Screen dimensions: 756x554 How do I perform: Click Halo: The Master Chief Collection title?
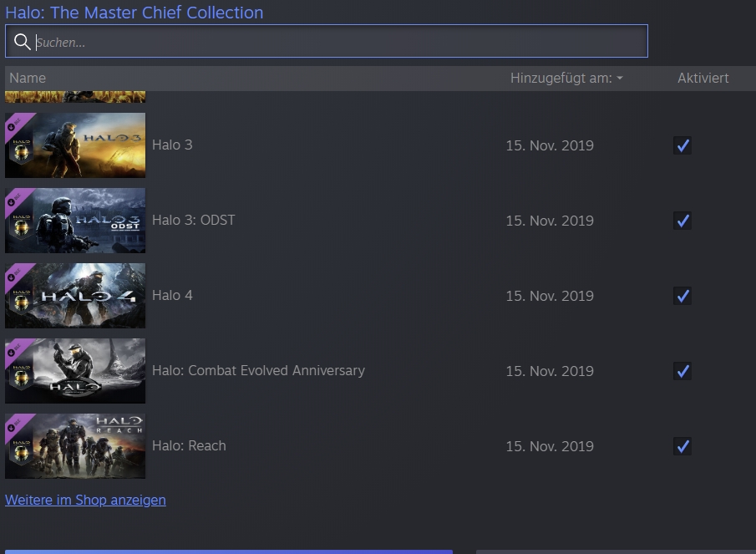(134, 13)
